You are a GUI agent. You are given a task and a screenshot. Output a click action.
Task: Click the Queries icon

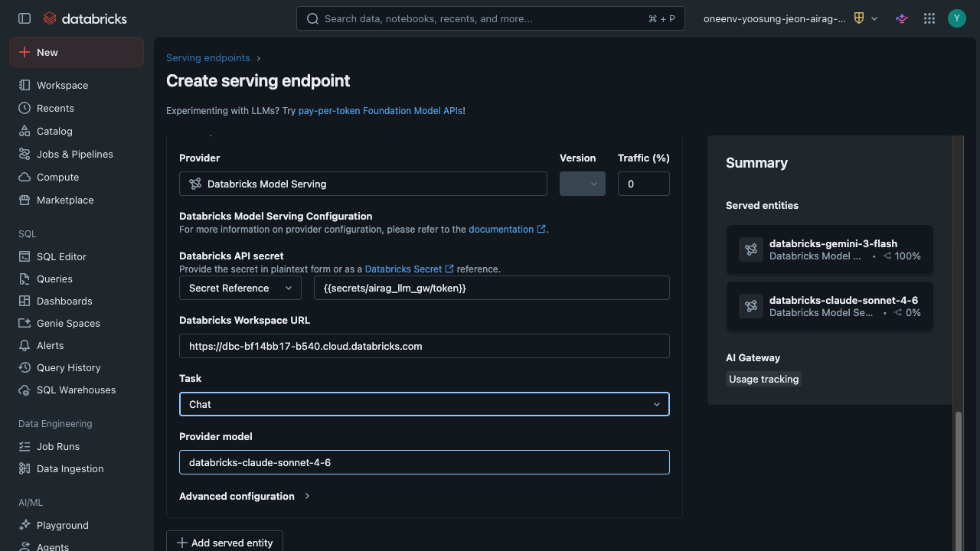point(24,279)
